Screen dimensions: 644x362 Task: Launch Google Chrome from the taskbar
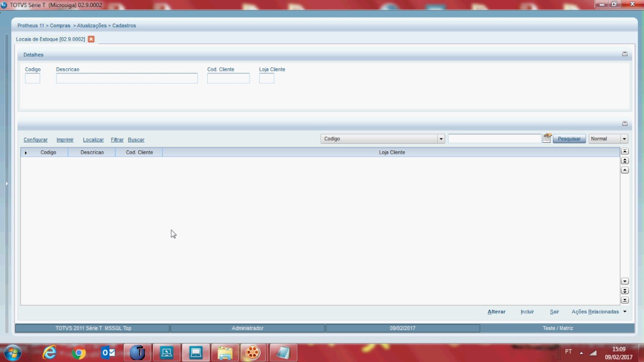78,353
